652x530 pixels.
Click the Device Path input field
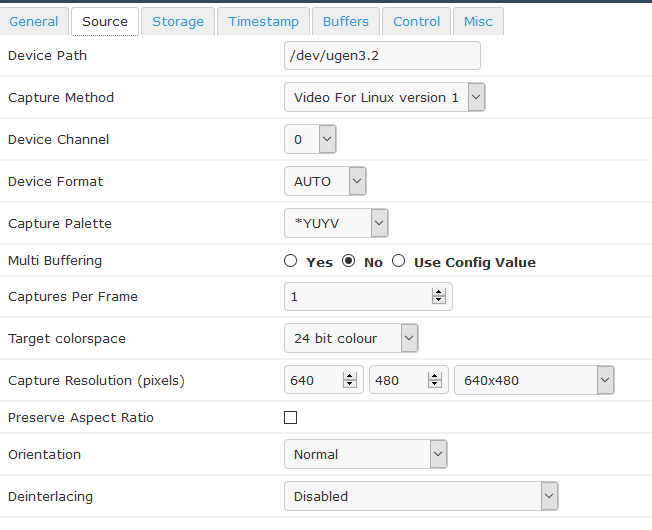point(382,55)
